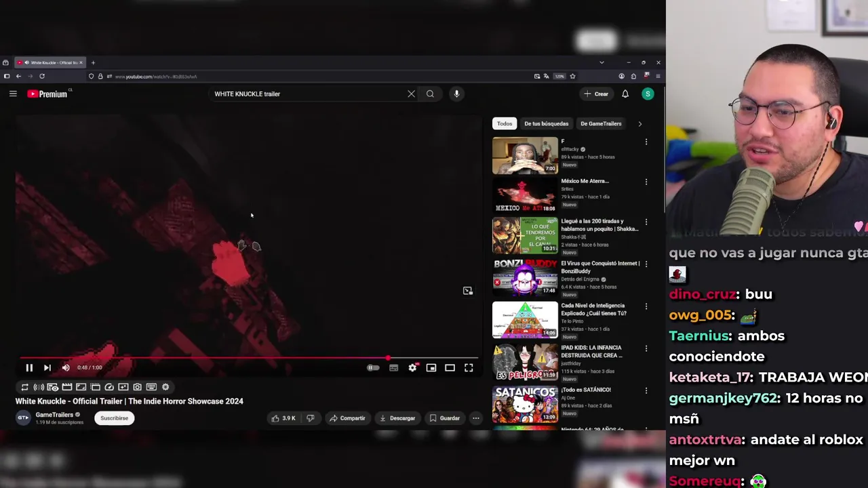Click the volume booster enhancer icon

coord(39,387)
